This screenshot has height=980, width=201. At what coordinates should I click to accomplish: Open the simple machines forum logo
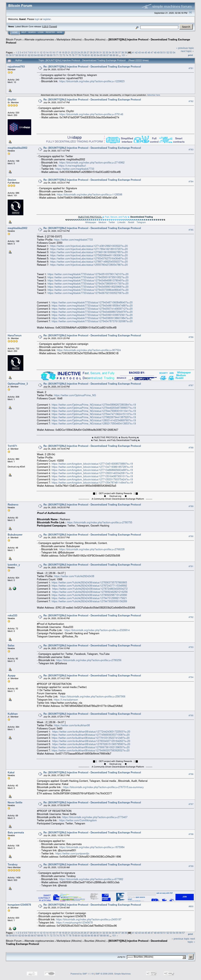click(167, 6)
